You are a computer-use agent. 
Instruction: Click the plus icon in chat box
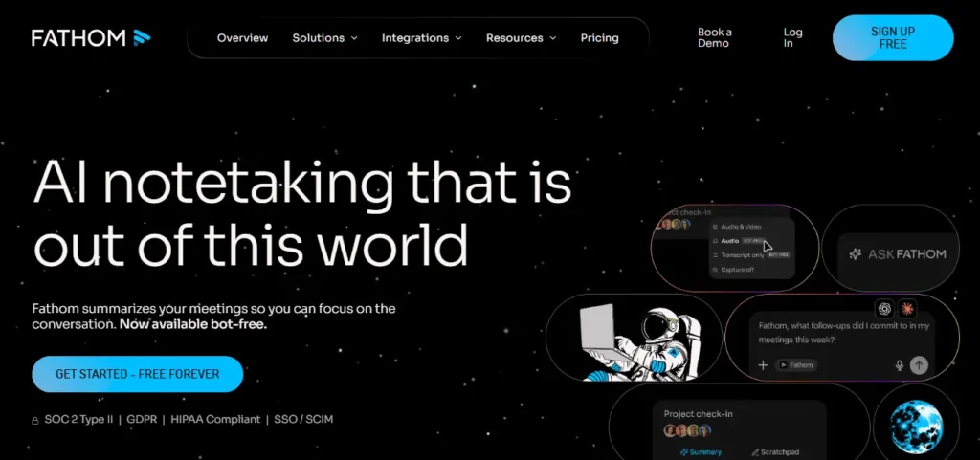(x=763, y=365)
